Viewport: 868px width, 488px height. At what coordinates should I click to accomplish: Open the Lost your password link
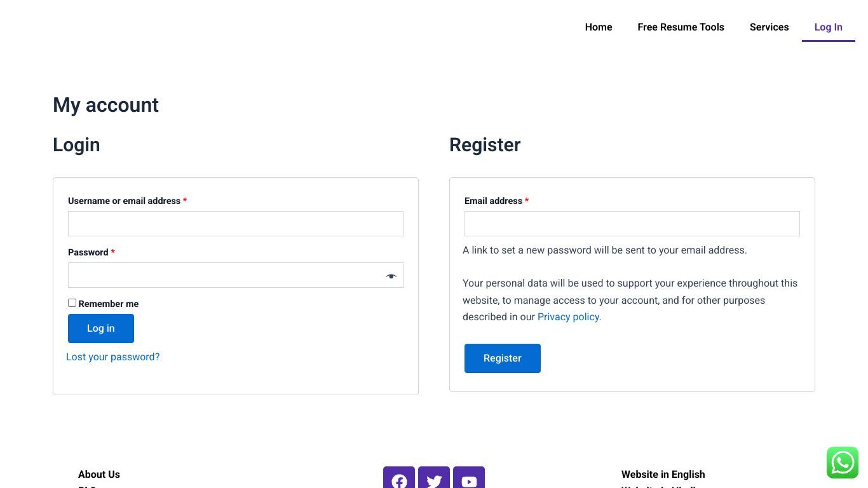[112, 357]
